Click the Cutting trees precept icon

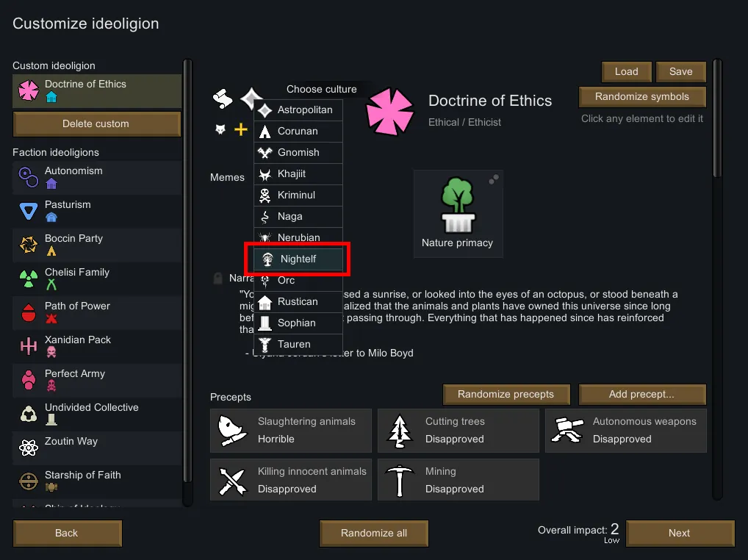click(x=400, y=431)
